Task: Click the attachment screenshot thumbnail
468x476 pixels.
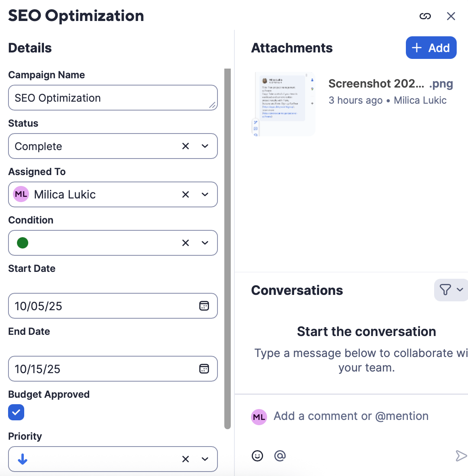Action: tap(283, 104)
